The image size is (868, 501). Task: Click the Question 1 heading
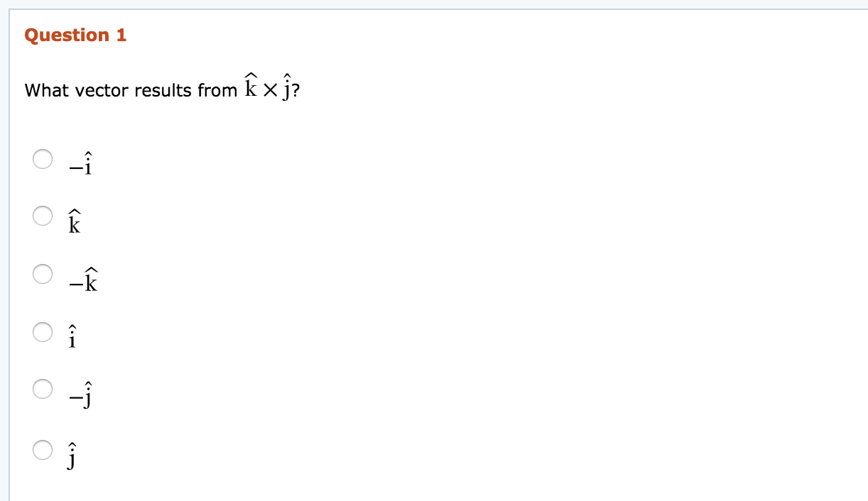(x=75, y=35)
